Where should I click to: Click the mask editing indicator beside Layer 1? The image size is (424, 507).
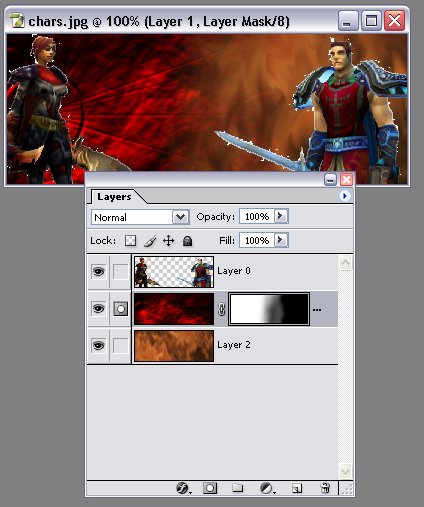pos(120,309)
